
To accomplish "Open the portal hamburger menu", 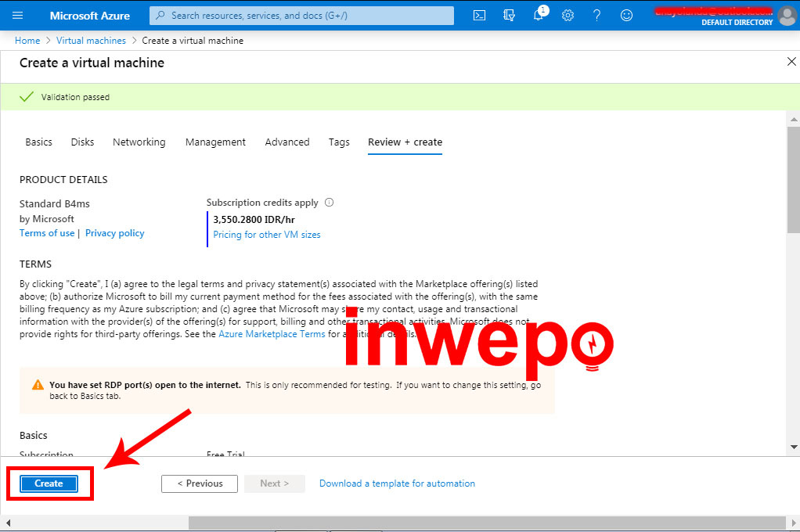I will (x=17, y=16).
